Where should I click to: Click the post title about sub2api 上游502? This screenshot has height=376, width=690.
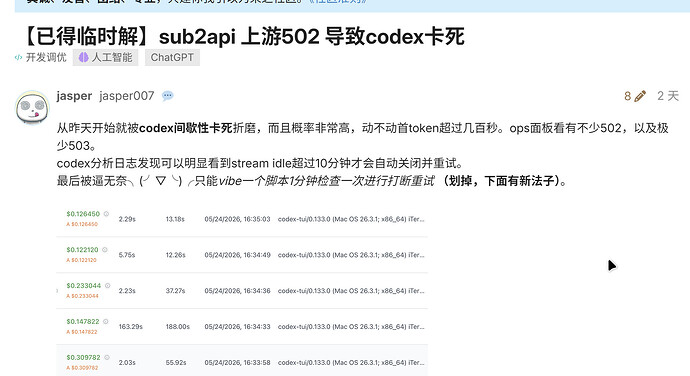[x=242, y=36]
